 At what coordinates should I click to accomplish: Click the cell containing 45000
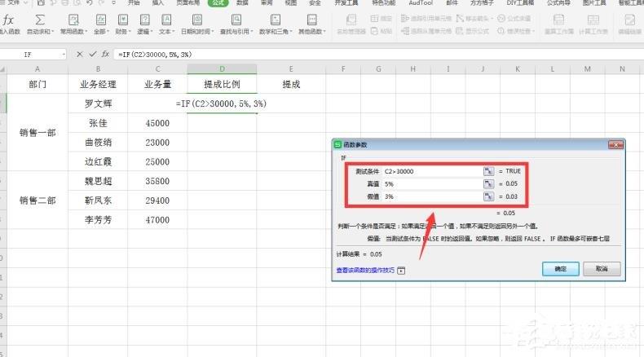click(x=157, y=123)
